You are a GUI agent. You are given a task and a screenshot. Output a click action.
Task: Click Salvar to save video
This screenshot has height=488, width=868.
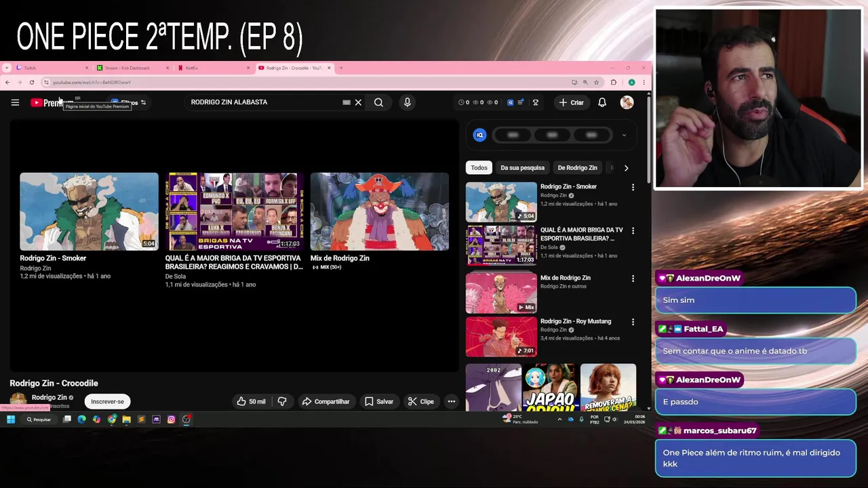pyautogui.click(x=378, y=401)
